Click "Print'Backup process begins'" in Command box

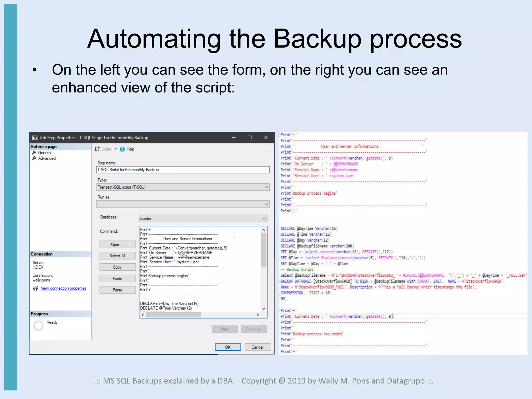click(x=164, y=276)
